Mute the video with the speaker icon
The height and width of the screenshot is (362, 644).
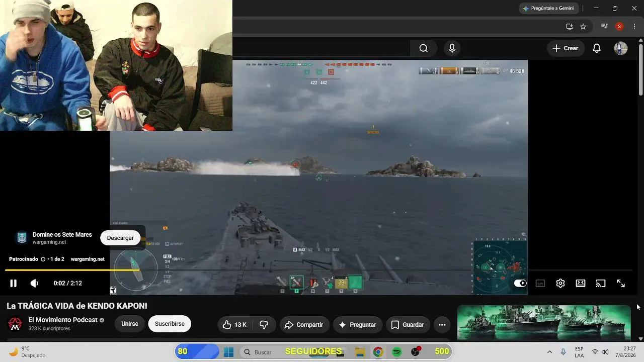(34, 283)
